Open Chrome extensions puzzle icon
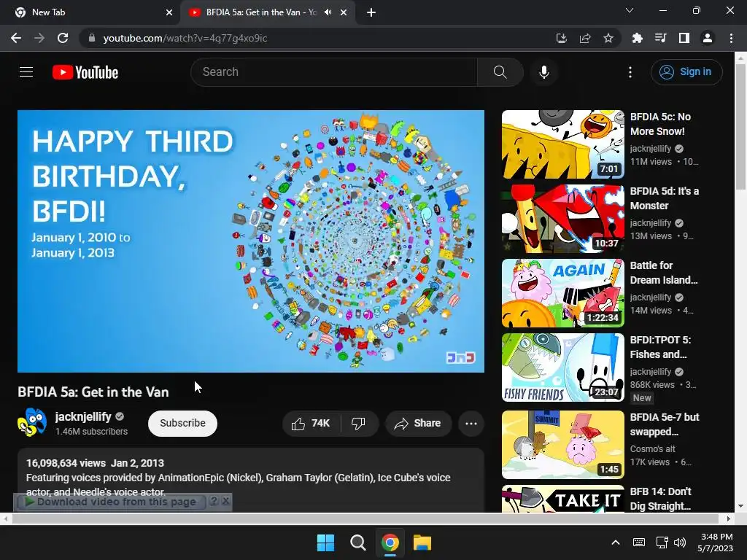This screenshot has height=560, width=747. (637, 38)
